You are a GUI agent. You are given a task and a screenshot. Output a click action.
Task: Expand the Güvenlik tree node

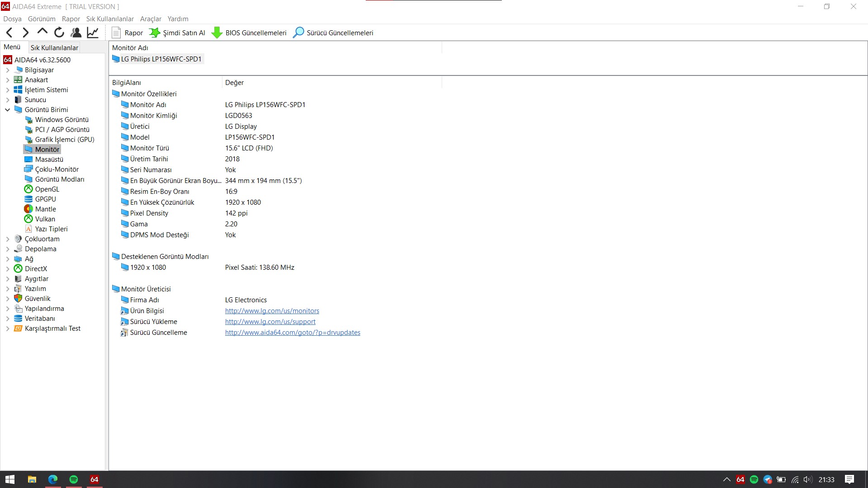(8, 299)
